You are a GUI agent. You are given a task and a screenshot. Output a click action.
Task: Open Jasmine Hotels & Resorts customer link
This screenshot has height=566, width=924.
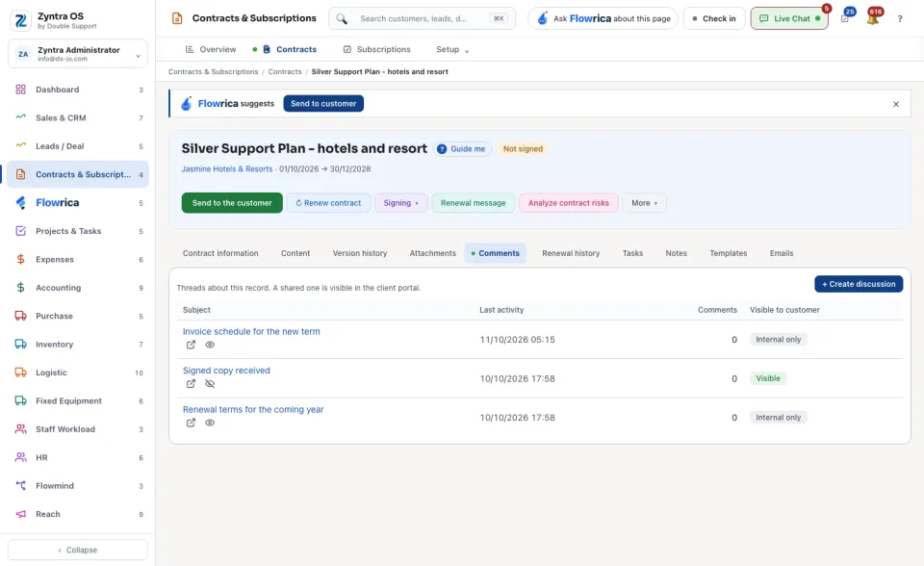click(227, 169)
